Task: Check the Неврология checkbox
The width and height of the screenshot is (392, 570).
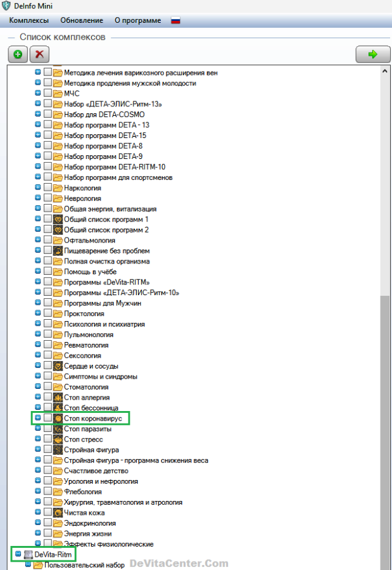Action: click(47, 198)
